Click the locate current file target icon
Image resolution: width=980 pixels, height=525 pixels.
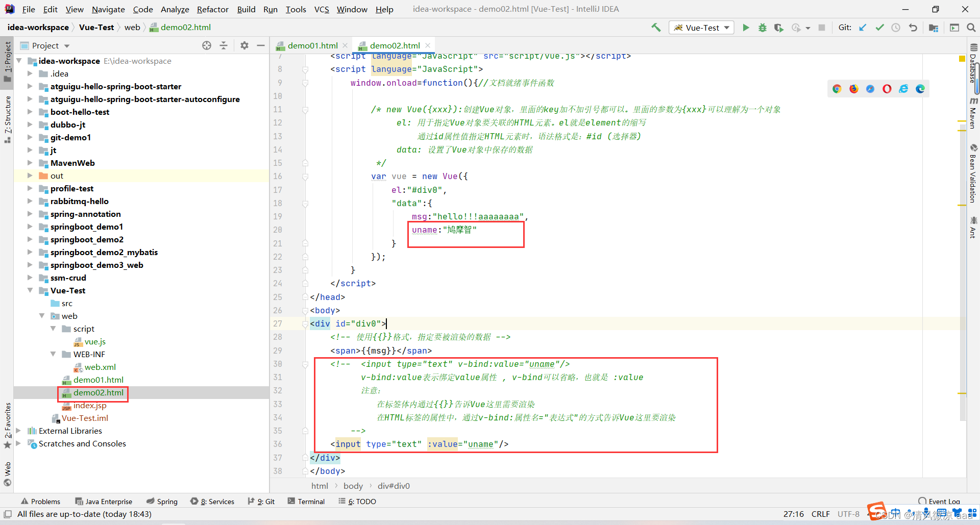(207, 45)
